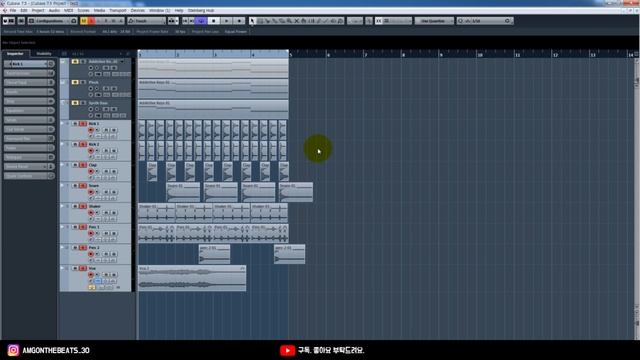
Task: Solo the Pluck instrument track
Action: (x=83, y=82)
